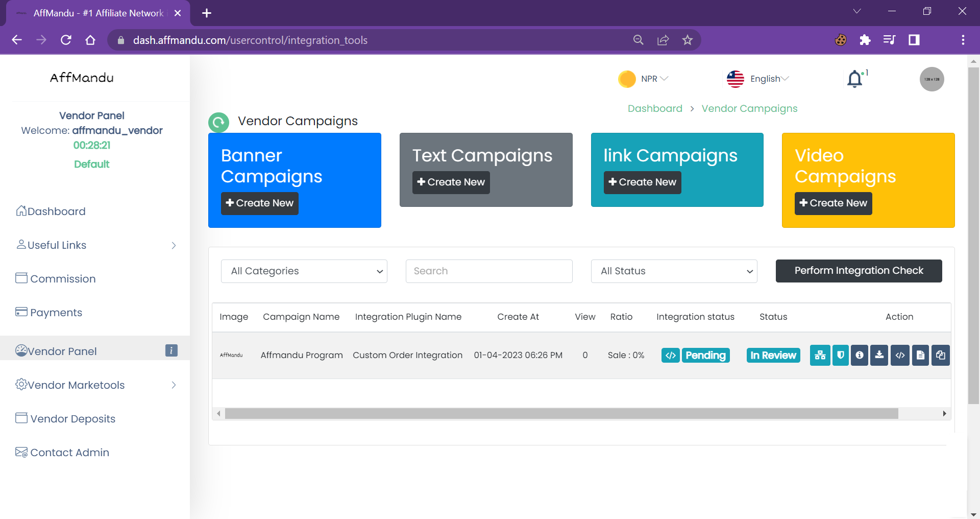The image size is (980, 519).
Task: Focus the campaign Search field
Action: pos(489,271)
